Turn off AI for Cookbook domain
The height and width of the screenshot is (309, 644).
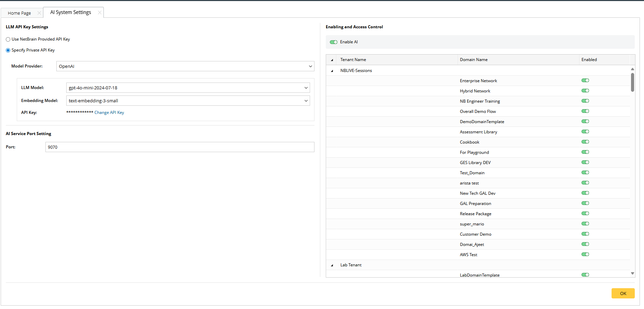point(585,142)
